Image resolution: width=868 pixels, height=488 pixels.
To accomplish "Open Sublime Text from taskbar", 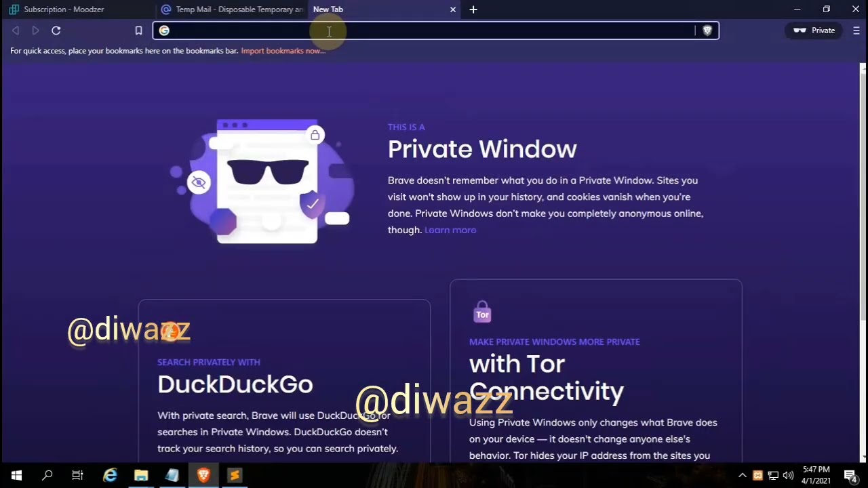I will point(235,475).
